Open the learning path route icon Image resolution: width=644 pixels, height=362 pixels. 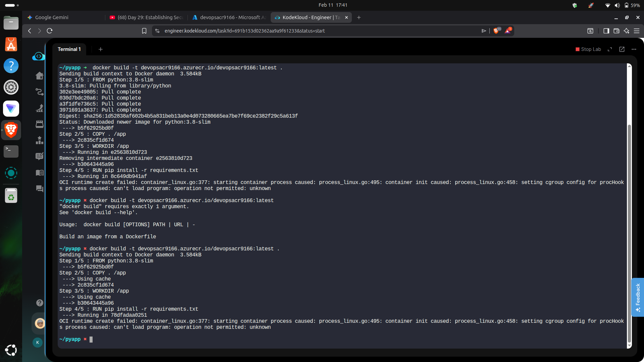click(x=40, y=92)
